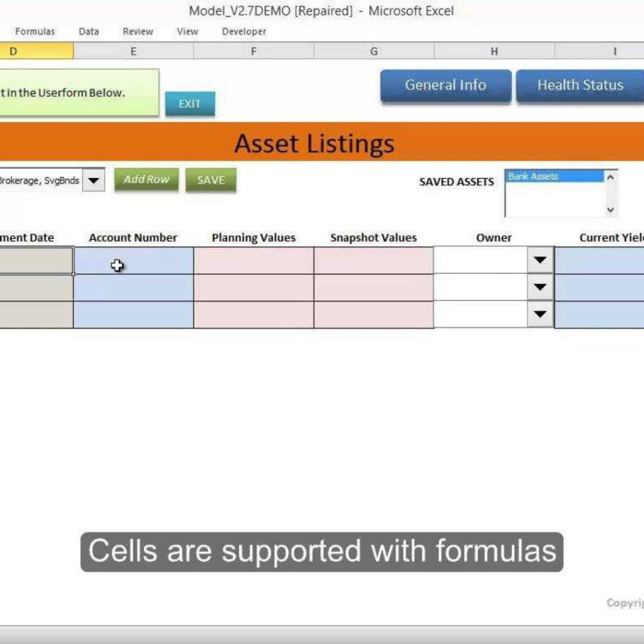This screenshot has height=644, width=644.
Task: Expand the second row Owner dropdown arrow
Action: (x=540, y=287)
